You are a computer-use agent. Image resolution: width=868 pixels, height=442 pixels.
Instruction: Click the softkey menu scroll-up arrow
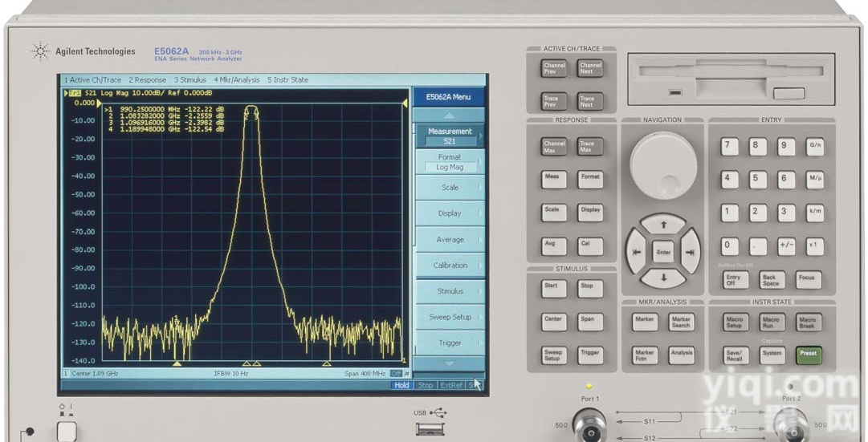coord(449,116)
